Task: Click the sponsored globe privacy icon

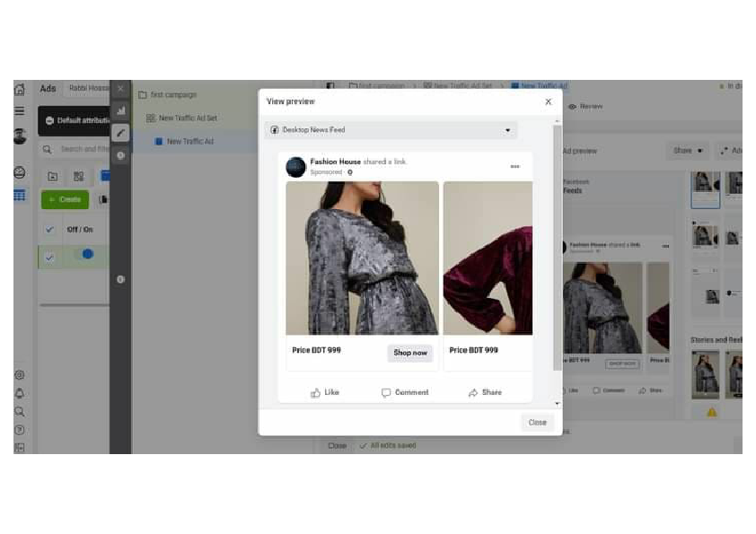Action: point(350,172)
